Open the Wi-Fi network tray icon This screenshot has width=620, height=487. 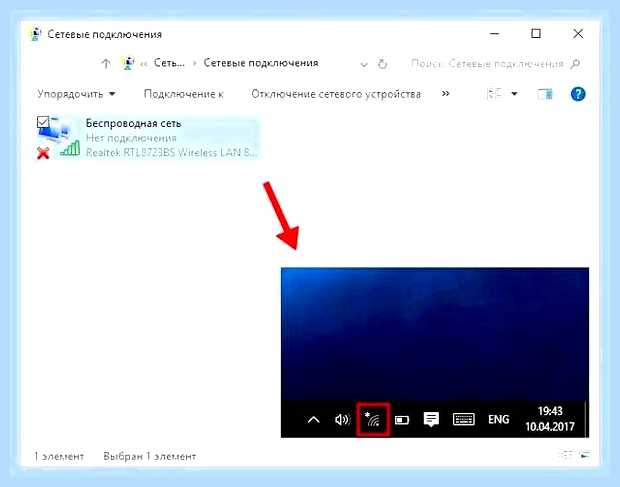tap(372, 419)
